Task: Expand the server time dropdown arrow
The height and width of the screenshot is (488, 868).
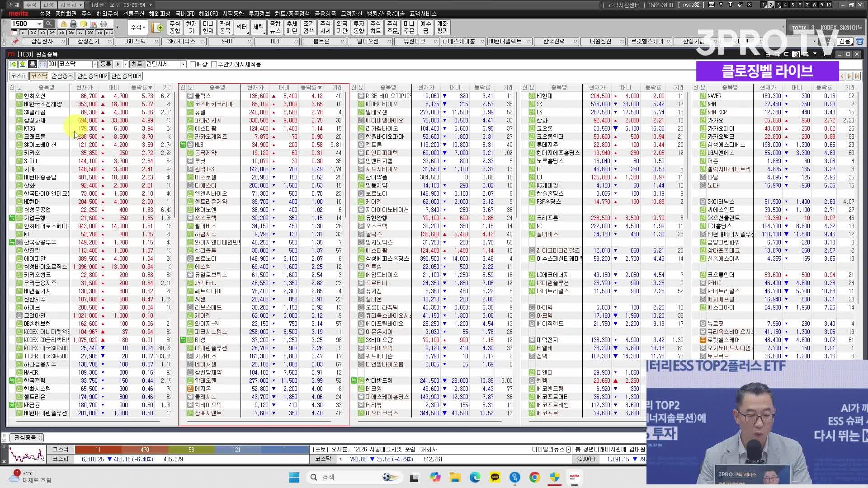Action: (151, 5)
